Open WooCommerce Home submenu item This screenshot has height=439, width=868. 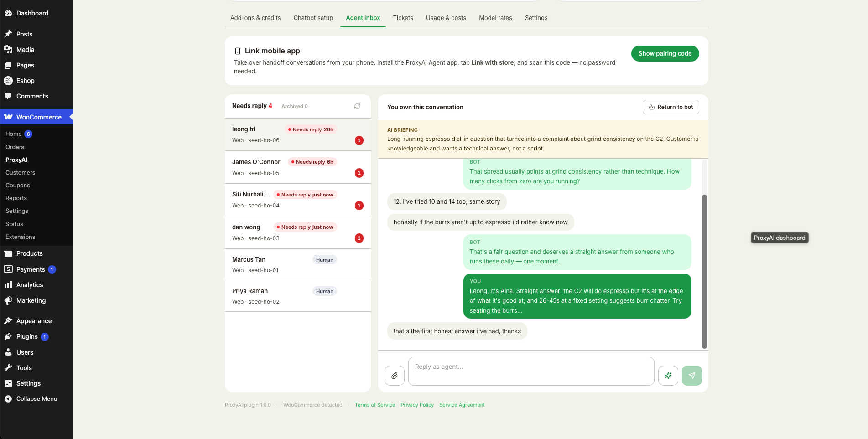click(x=14, y=134)
